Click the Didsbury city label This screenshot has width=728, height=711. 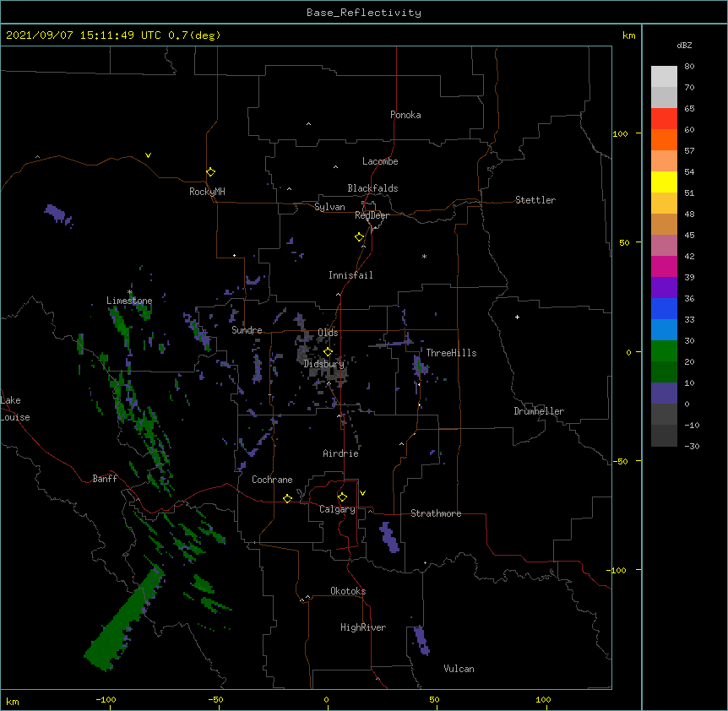tap(323, 364)
